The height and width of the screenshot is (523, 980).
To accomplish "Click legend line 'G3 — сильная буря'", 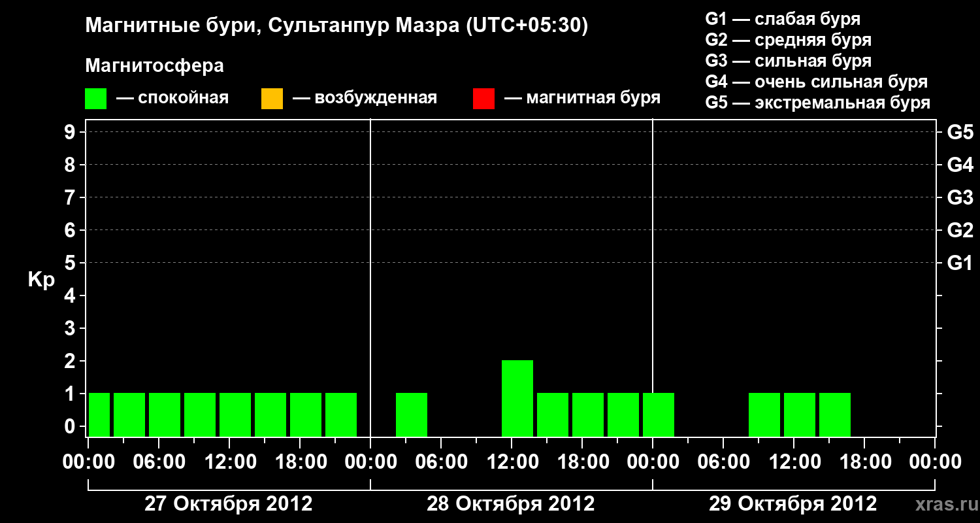I will click(x=789, y=61).
